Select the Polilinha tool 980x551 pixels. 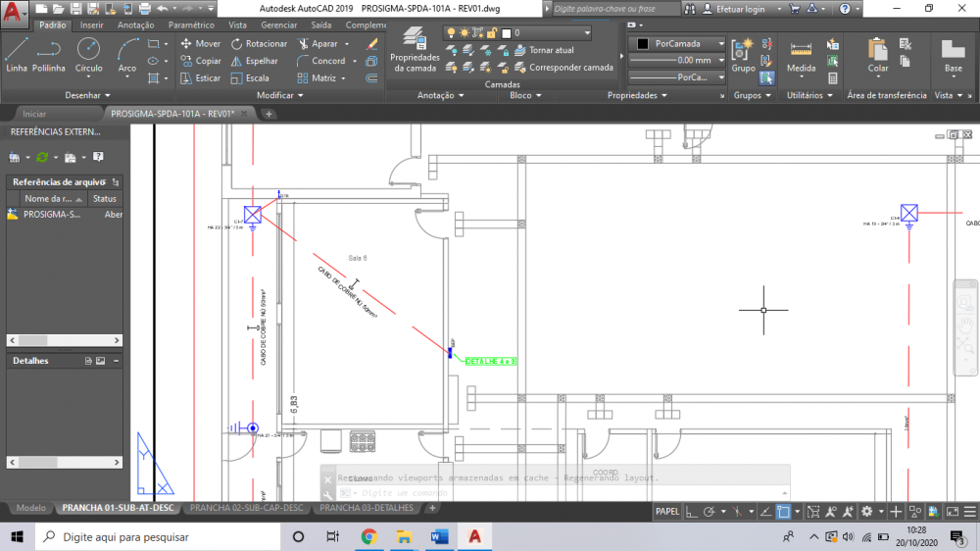(x=49, y=55)
